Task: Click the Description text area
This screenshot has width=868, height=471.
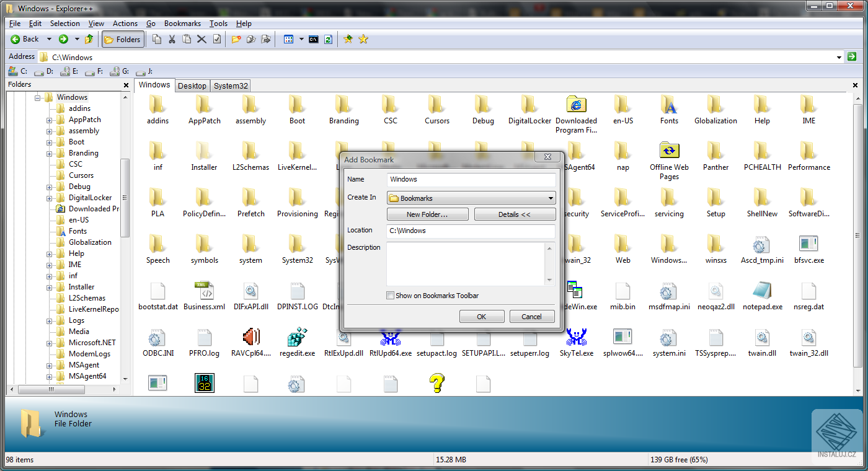Action: [x=466, y=264]
